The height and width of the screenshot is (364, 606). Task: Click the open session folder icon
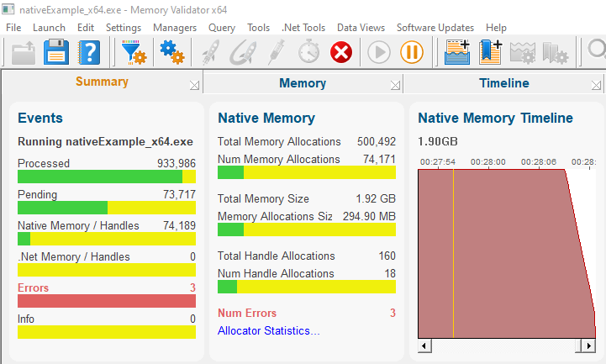(24, 53)
